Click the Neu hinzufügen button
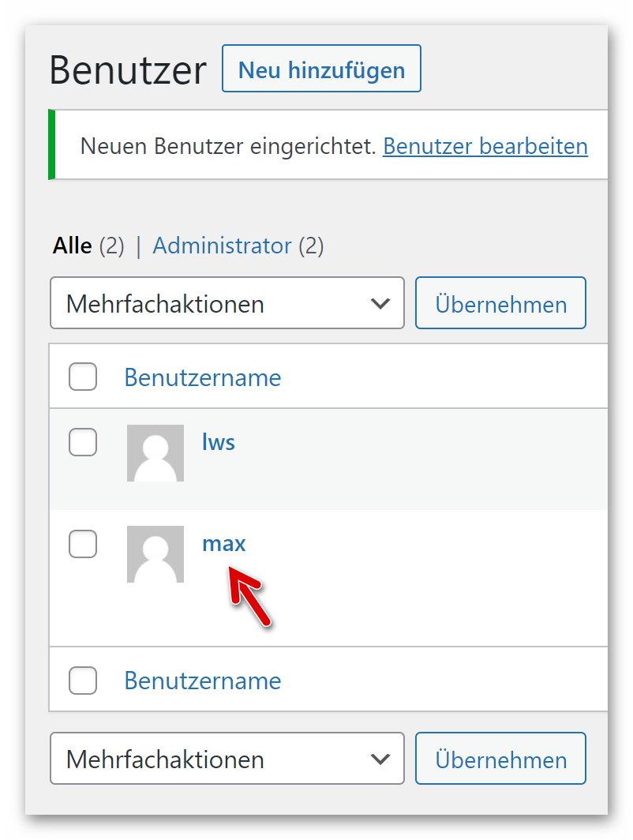The height and width of the screenshot is (840, 633). coord(321,69)
